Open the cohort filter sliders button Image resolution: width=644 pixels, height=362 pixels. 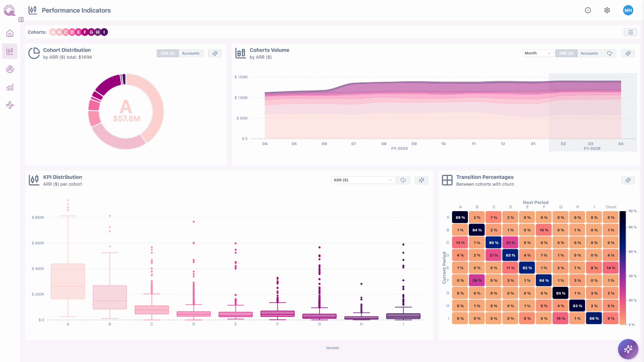pyautogui.click(x=631, y=32)
